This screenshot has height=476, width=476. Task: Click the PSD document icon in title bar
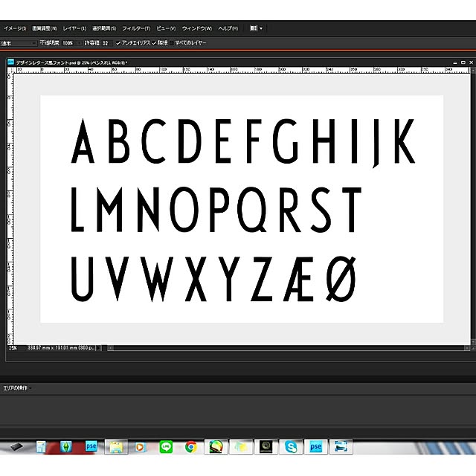click(11, 62)
